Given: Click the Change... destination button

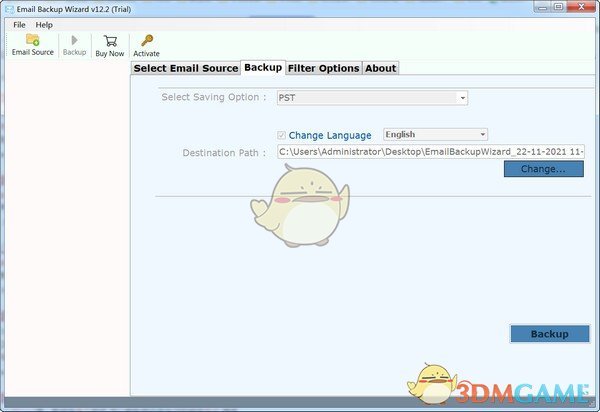Looking at the screenshot, I should (544, 169).
